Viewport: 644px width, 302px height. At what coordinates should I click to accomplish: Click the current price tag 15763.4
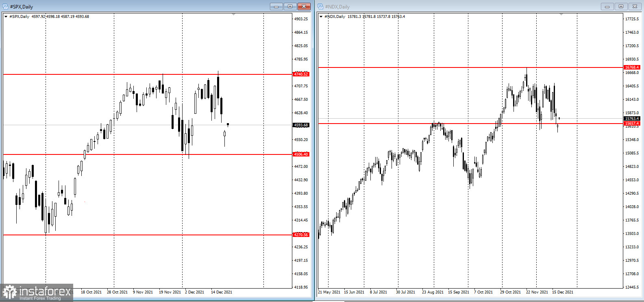(x=632, y=119)
